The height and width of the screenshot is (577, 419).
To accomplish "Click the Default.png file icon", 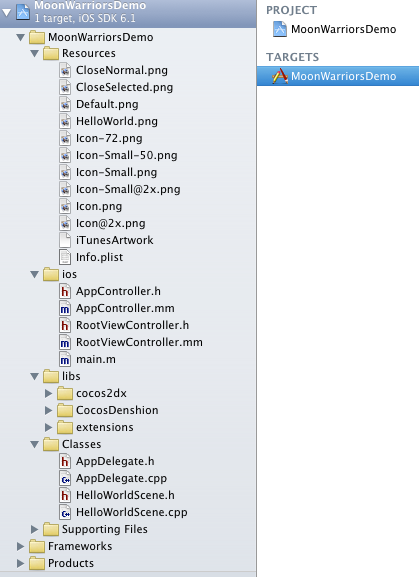I will (x=65, y=104).
